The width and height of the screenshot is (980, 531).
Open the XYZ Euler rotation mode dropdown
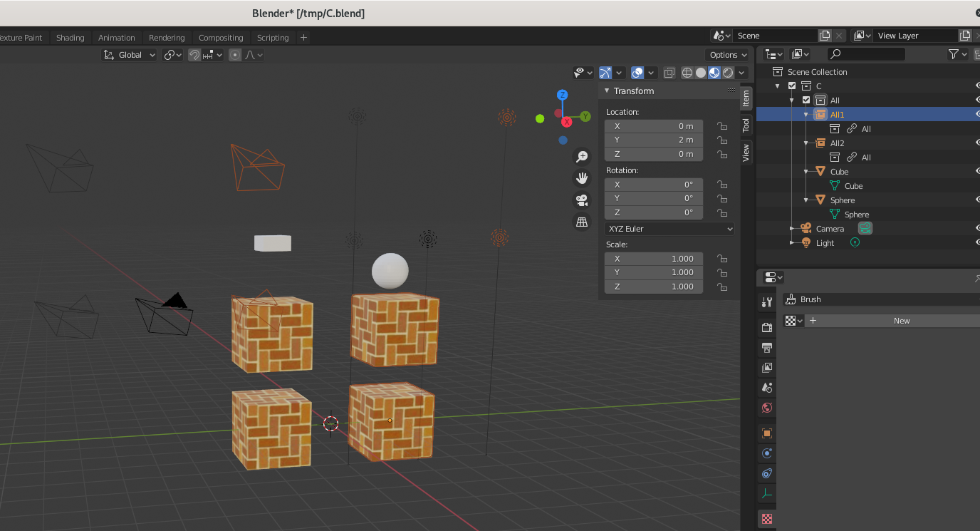(669, 228)
